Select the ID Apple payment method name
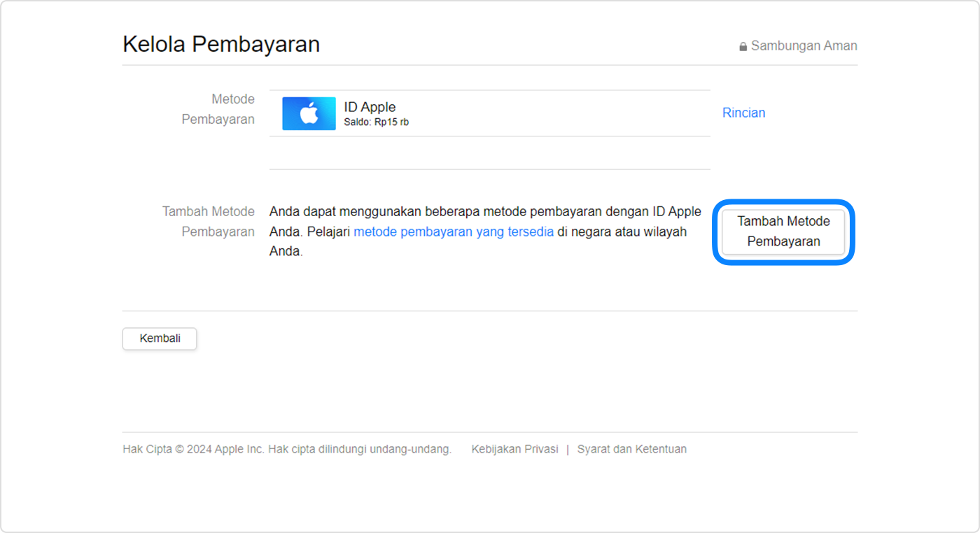The image size is (980, 533). tap(370, 107)
